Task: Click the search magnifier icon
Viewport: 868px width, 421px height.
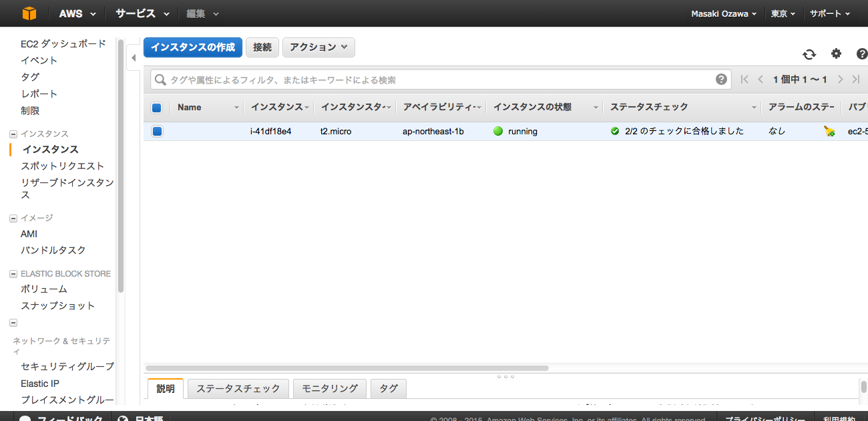Action: pyautogui.click(x=160, y=80)
